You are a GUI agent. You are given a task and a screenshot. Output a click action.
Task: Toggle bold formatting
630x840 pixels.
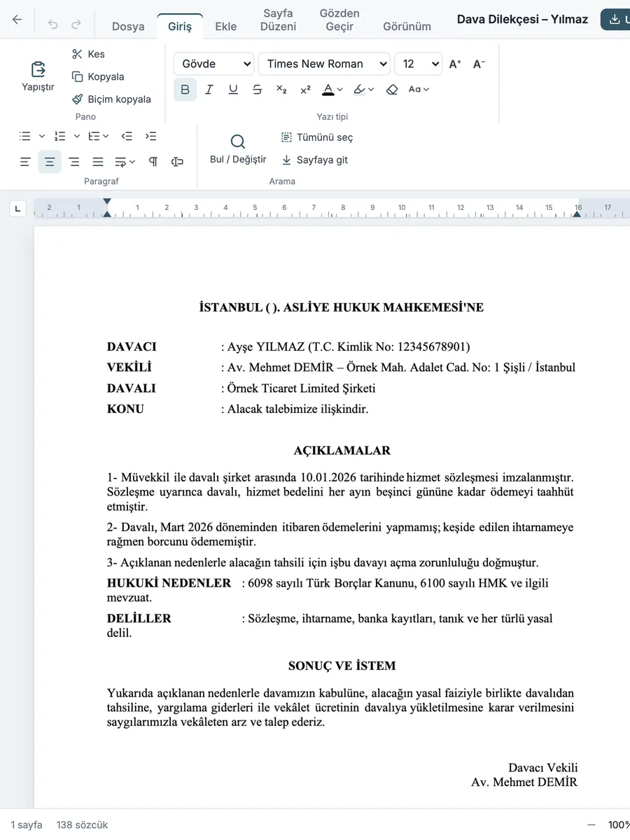[185, 90]
